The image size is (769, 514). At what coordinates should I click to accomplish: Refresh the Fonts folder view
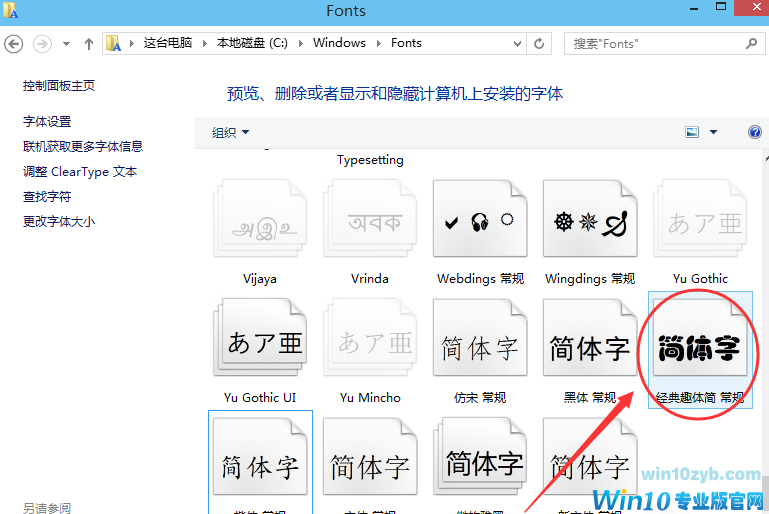click(539, 44)
